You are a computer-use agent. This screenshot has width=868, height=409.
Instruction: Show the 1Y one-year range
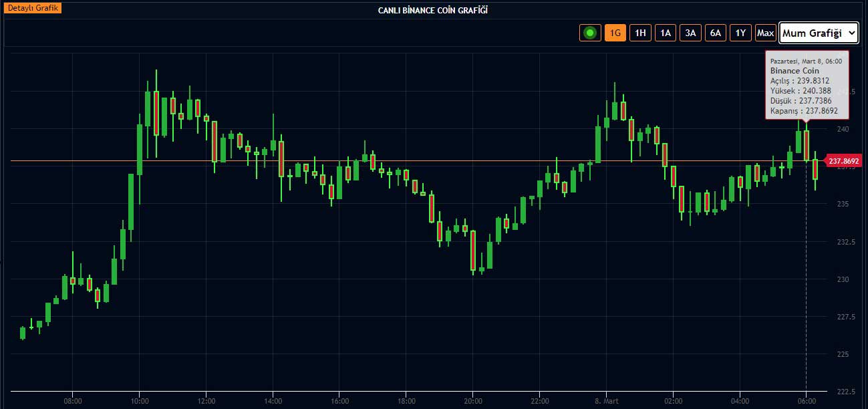(740, 33)
